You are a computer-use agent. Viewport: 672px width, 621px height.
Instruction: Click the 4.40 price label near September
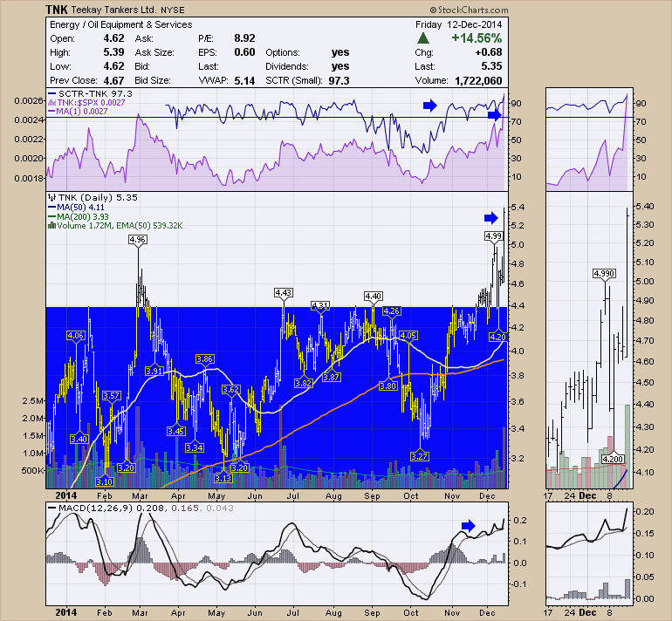coord(373,296)
